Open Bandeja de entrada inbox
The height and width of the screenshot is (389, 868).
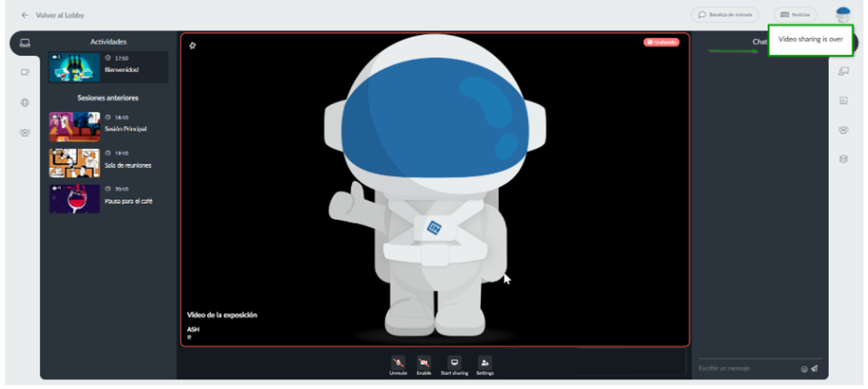[724, 14]
